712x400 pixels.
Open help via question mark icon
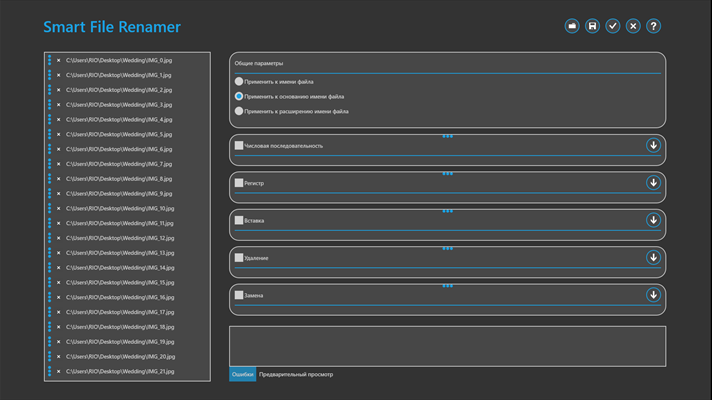tap(653, 26)
